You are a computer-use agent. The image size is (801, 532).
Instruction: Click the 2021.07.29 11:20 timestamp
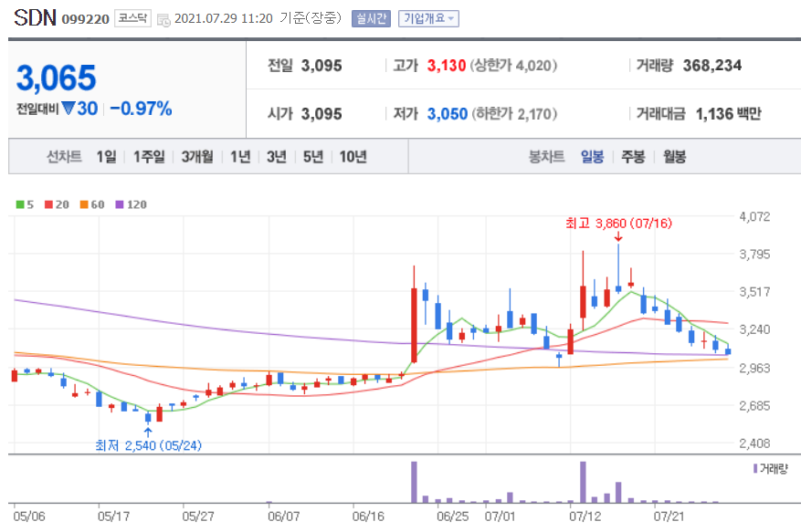point(224,18)
